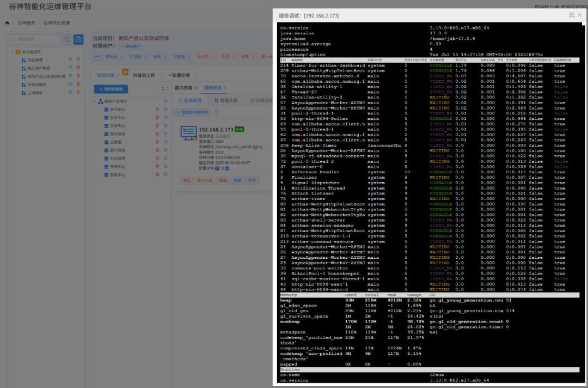Screen dimensions: 588x388
Task: Select the 国际贸易 tab
Action: click(x=213, y=88)
